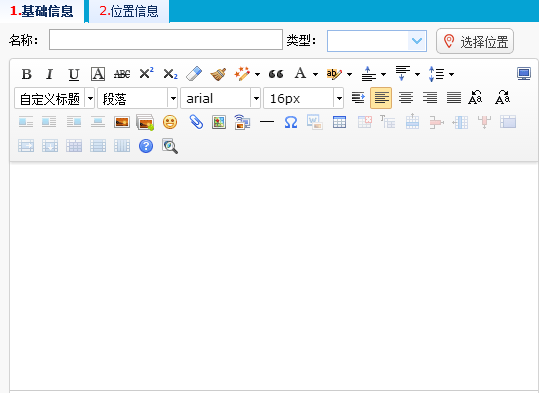The width and height of the screenshot is (539, 393).
Task: Attach a file with paperclip icon
Action: [196, 122]
